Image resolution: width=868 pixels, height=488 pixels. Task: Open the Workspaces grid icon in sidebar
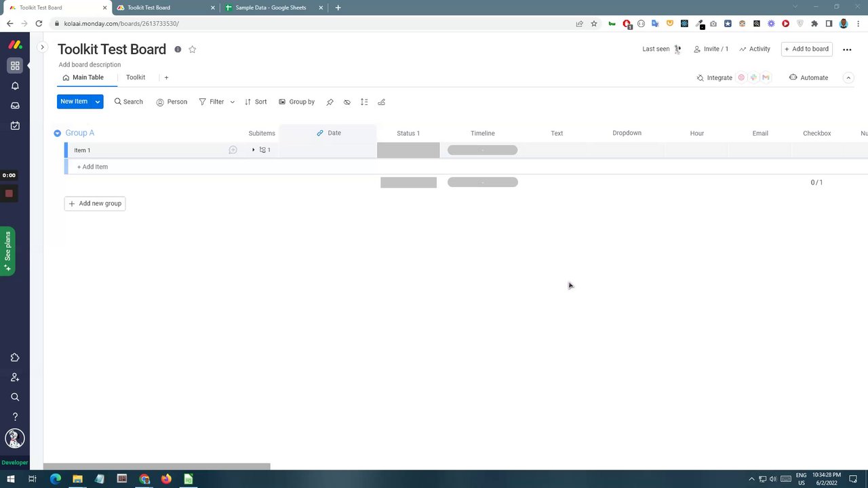[15, 66]
